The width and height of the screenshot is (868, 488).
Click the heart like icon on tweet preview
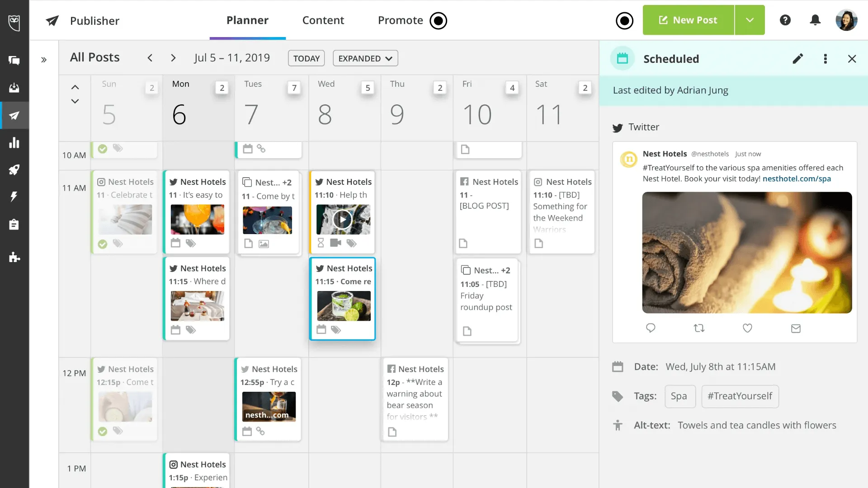[747, 328]
